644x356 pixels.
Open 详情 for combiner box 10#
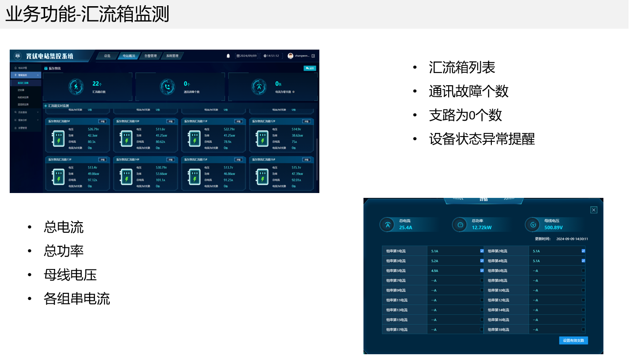170,121
